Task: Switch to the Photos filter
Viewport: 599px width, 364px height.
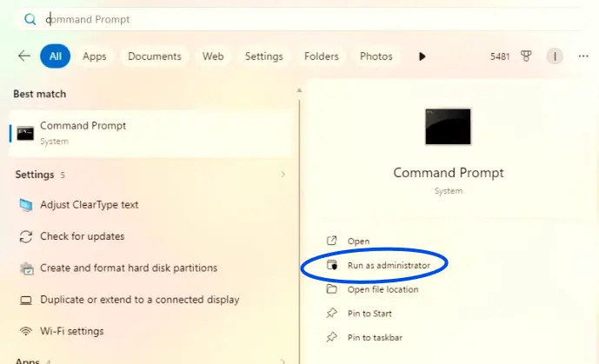Action: (x=376, y=56)
